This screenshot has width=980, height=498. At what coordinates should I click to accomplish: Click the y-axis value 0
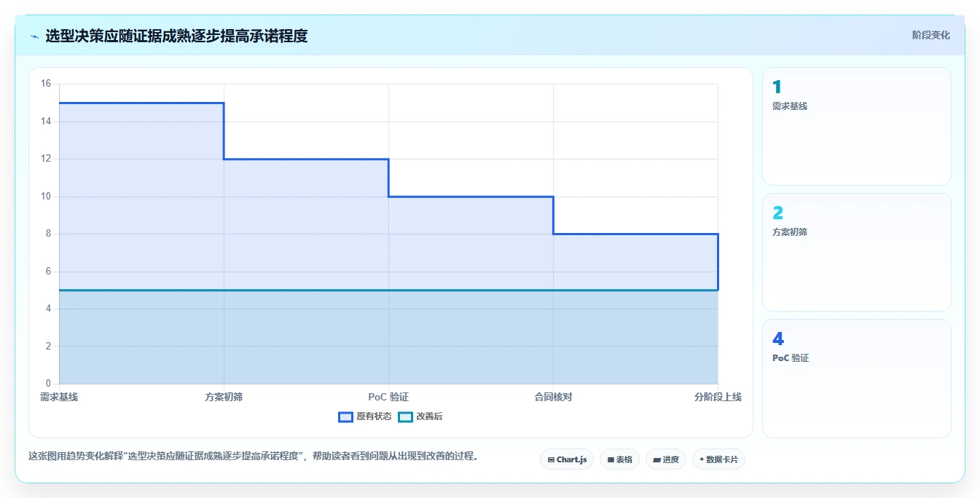49,384
